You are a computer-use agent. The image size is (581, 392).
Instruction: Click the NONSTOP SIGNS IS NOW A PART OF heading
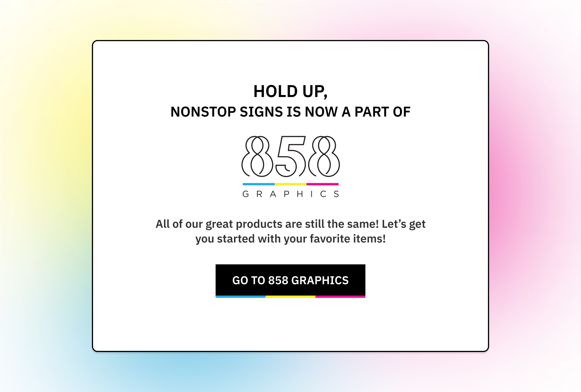[x=290, y=112]
